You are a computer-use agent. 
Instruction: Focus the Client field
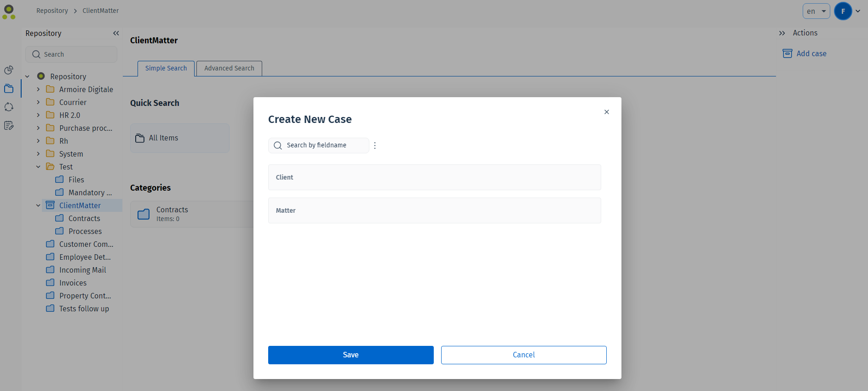[435, 177]
